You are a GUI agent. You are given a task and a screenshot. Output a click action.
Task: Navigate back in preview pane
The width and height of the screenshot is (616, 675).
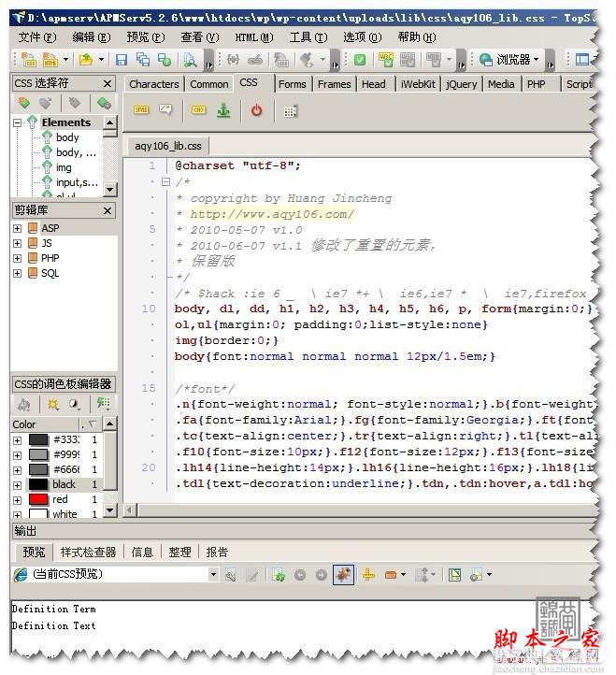(x=300, y=575)
